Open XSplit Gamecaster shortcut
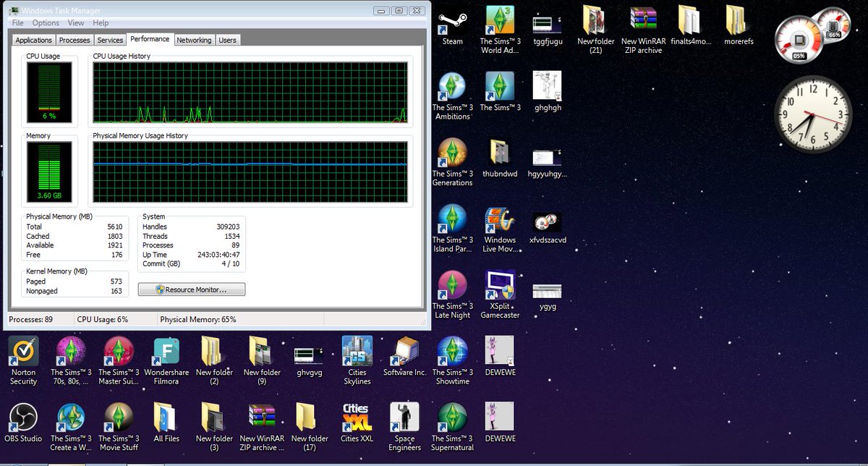Image resolution: width=868 pixels, height=466 pixels. pyautogui.click(x=501, y=295)
